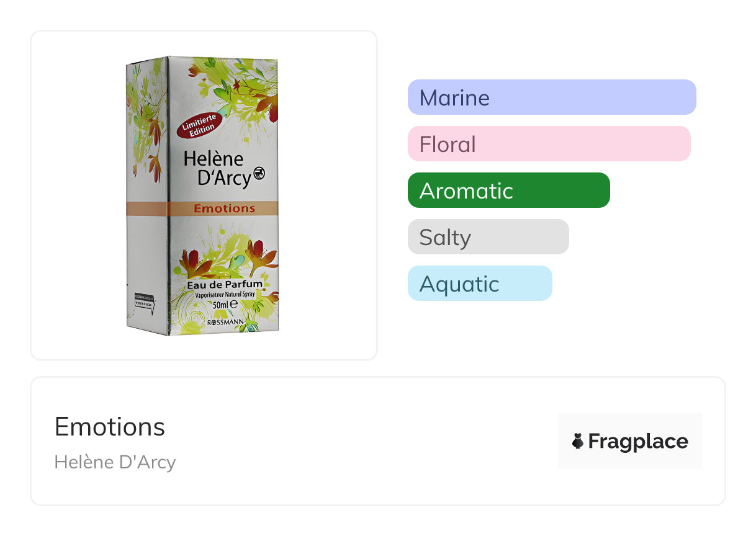Select the grey Salty accord bar
Screen dimensions: 756x536
488,237
